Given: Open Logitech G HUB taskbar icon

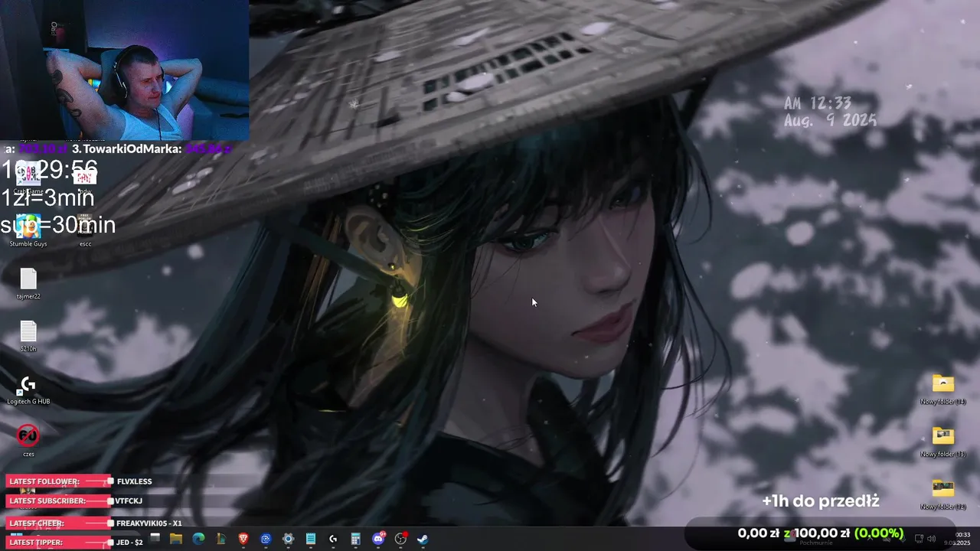Looking at the screenshot, I should (333, 539).
